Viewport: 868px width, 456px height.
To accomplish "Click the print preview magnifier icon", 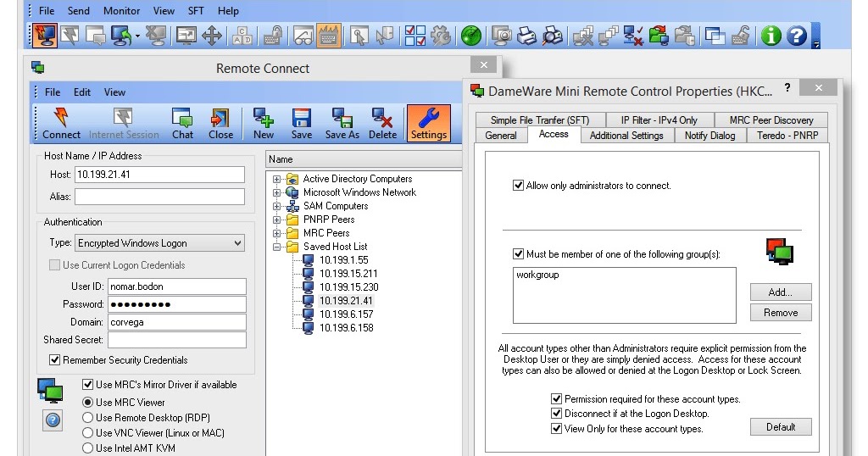I will (552, 36).
